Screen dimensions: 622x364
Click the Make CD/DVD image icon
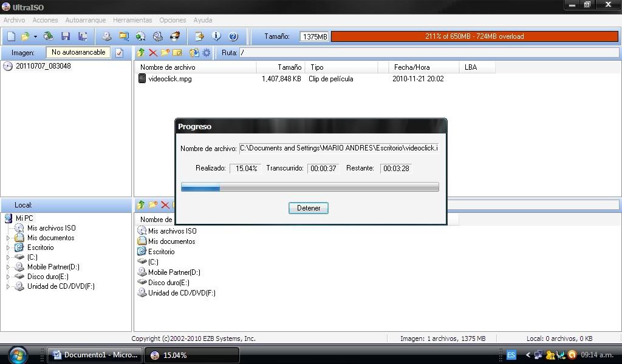click(107, 36)
